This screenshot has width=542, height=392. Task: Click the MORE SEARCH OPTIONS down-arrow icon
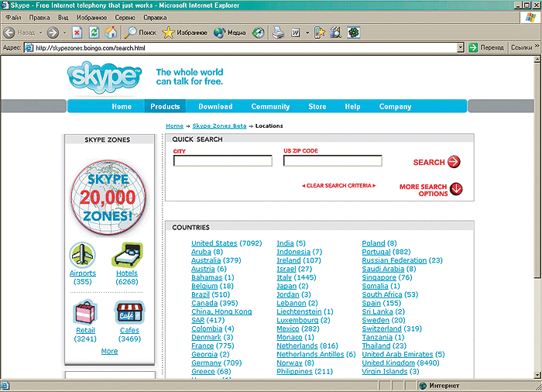[456, 189]
